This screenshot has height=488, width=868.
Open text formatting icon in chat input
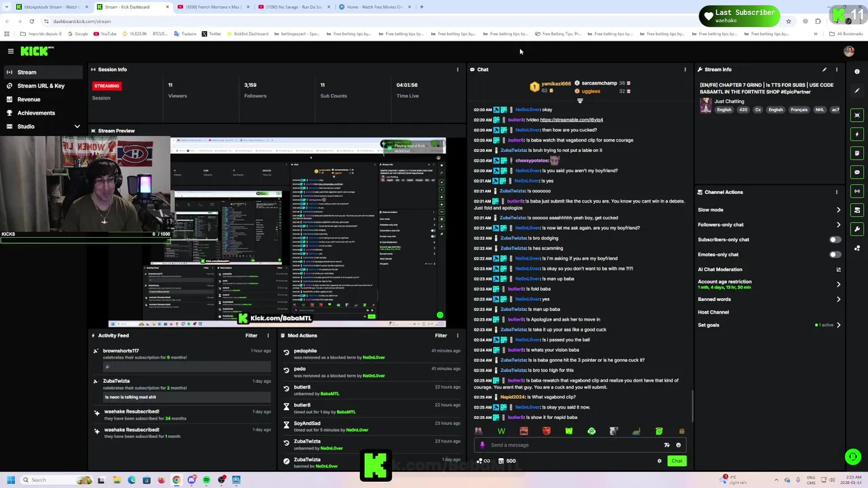coord(667,445)
